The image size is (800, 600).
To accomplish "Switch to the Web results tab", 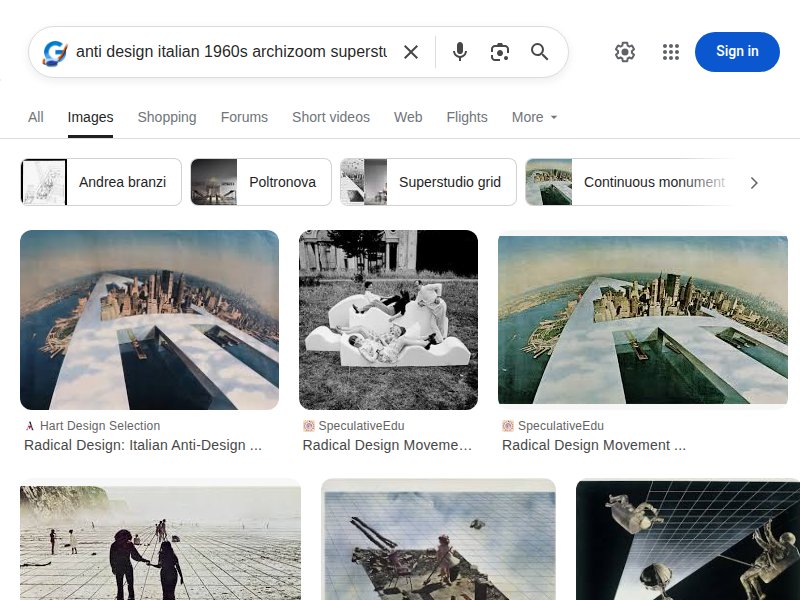I will coord(408,117).
